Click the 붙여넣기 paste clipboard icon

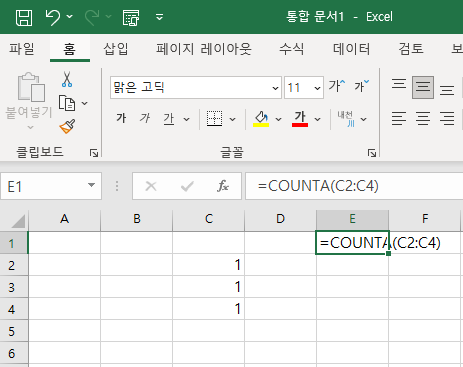[31, 87]
